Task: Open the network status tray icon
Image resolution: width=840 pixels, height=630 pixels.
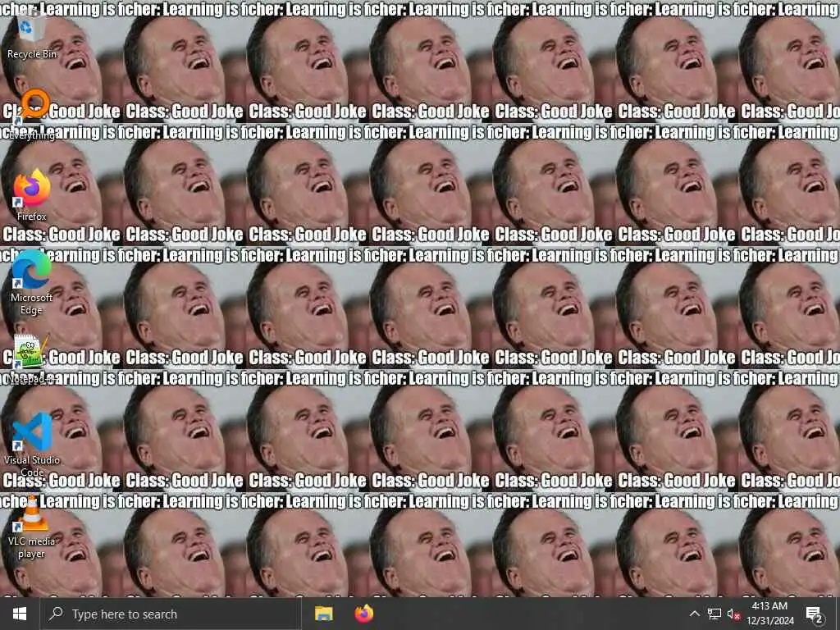Action: coord(714,614)
